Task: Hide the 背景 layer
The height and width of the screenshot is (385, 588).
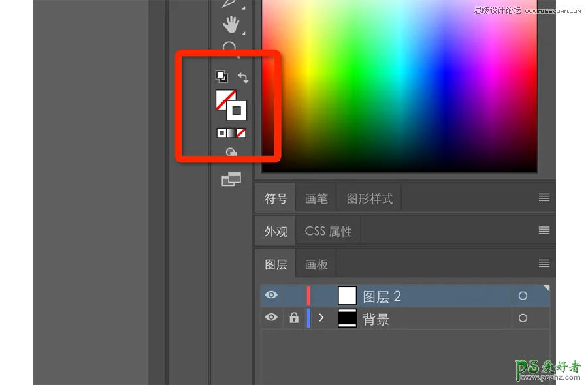Action: tap(271, 317)
